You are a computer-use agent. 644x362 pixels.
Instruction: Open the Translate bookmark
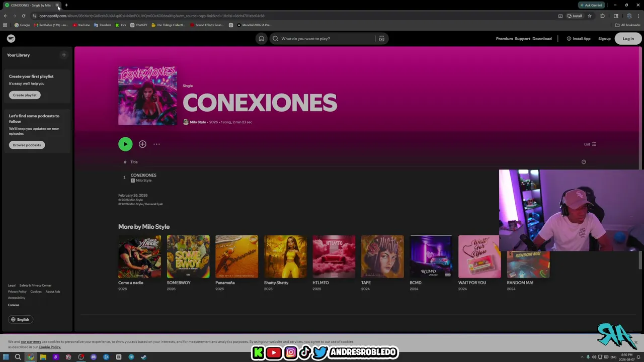point(103,25)
